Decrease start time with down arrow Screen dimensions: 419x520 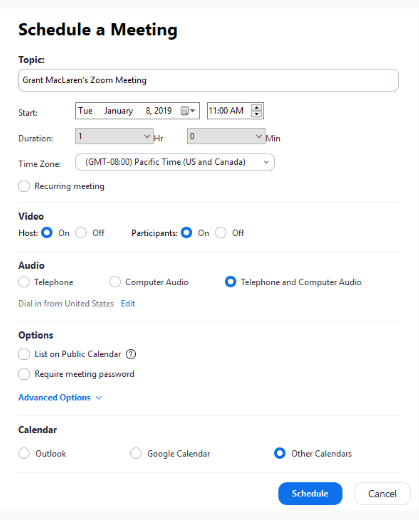[x=257, y=114]
